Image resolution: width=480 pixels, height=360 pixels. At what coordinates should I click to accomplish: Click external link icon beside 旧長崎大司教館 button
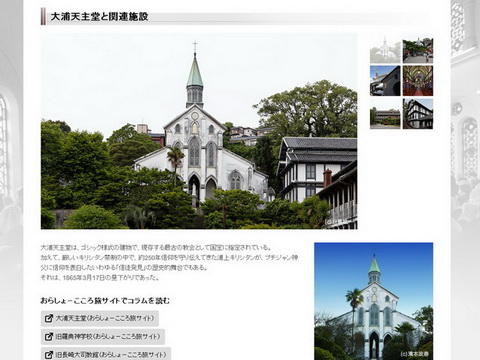49,355
